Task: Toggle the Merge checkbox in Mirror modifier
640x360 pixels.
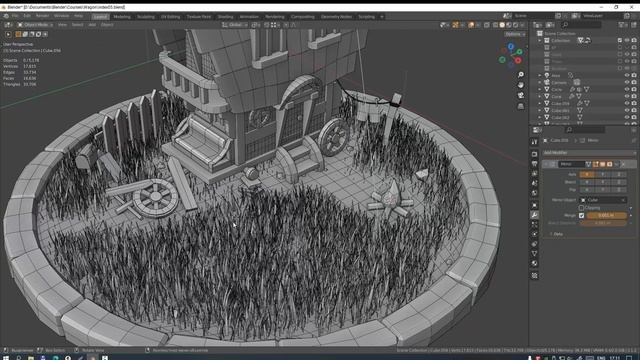Action: pos(582,216)
